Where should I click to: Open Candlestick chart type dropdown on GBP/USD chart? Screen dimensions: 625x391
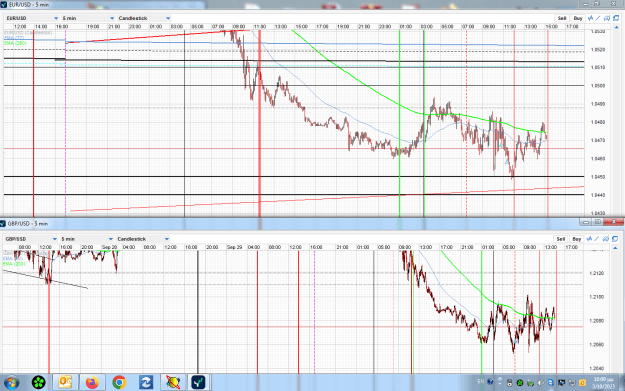[143, 239]
